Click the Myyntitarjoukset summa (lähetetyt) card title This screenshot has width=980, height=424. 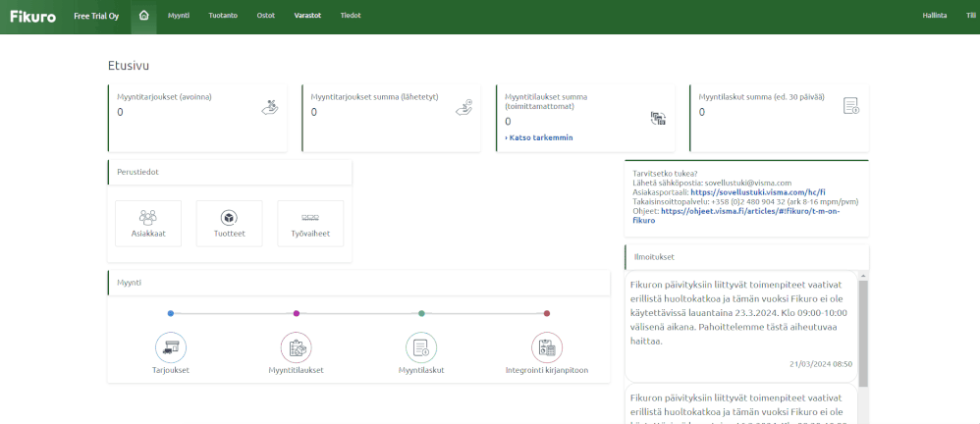tap(374, 97)
